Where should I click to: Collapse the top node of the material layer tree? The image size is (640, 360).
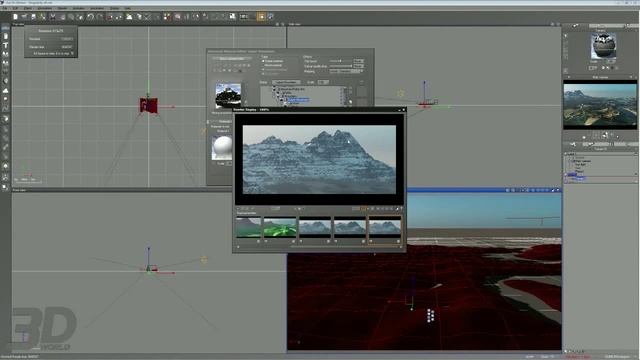click(x=275, y=89)
